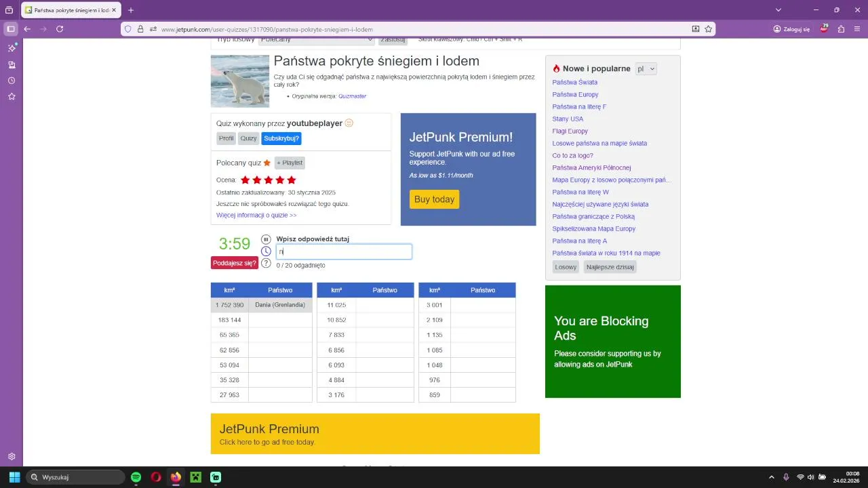Viewport: 868px width, 488px height.
Task: Click the Windows search box Wyszukaj
Action: tap(75, 477)
